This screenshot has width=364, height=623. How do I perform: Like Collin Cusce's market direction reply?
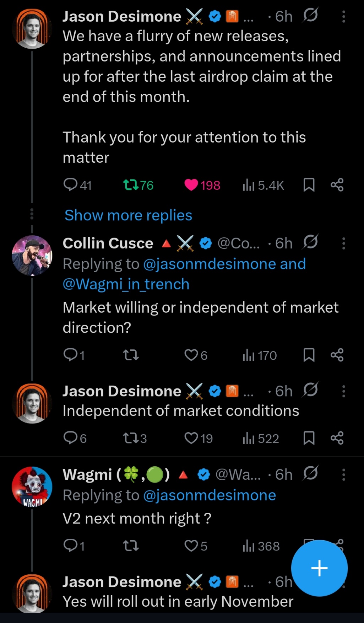pos(191,355)
